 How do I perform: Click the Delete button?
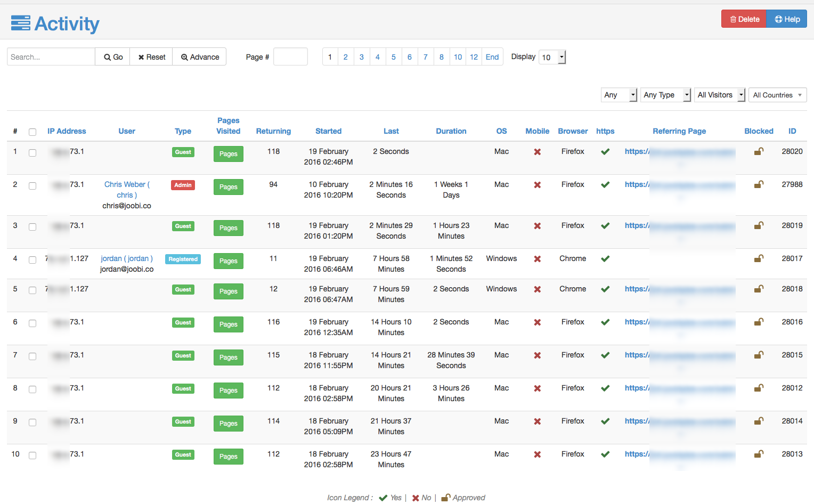click(x=744, y=19)
